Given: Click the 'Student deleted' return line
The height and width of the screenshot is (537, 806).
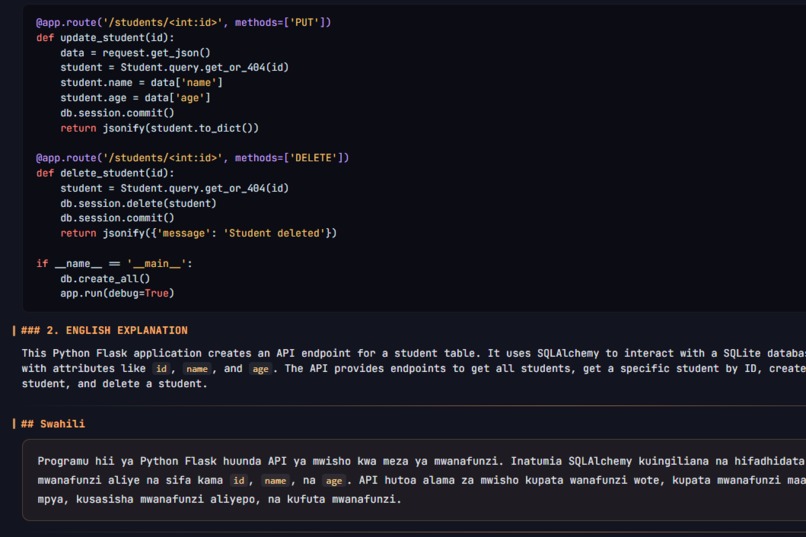Looking at the screenshot, I should (198, 233).
